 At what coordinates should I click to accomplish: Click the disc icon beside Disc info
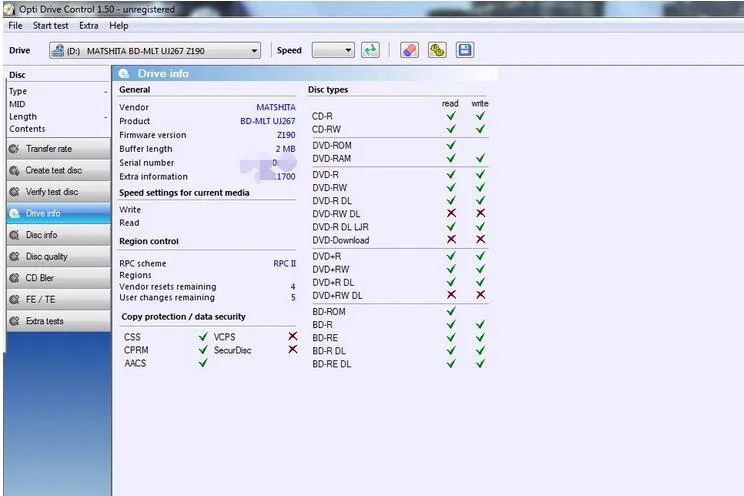(x=14, y=234)
